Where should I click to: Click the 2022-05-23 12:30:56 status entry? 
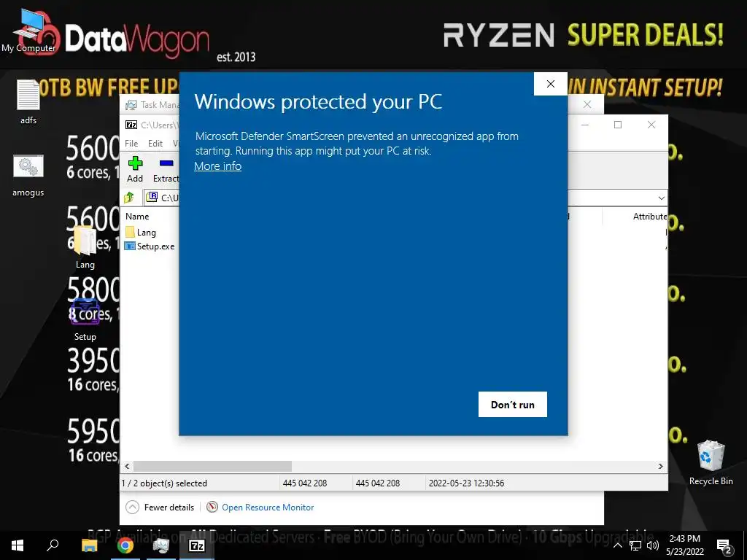[466, 483]
